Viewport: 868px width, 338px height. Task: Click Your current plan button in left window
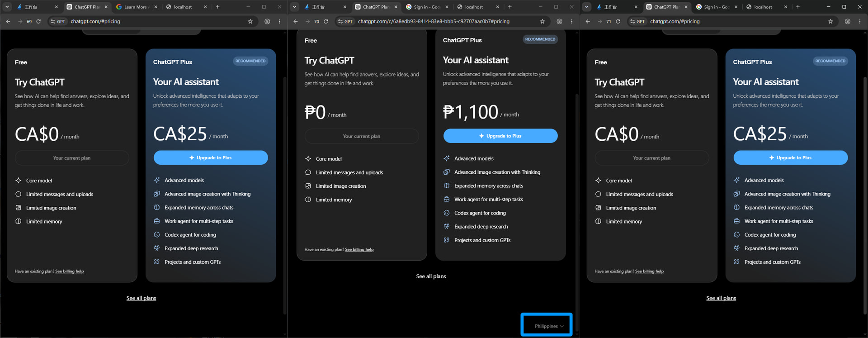click(72, 158)
